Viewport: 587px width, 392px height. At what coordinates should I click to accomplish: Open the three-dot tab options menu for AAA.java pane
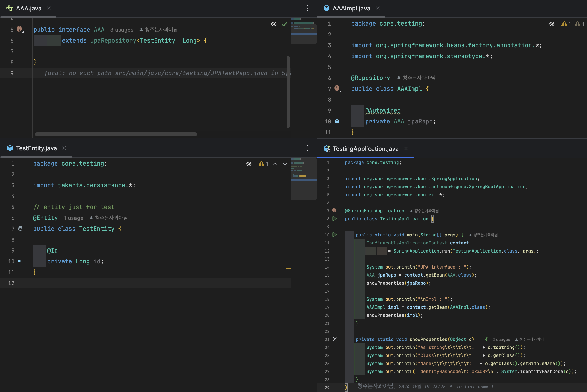click(x=308, y=8)
